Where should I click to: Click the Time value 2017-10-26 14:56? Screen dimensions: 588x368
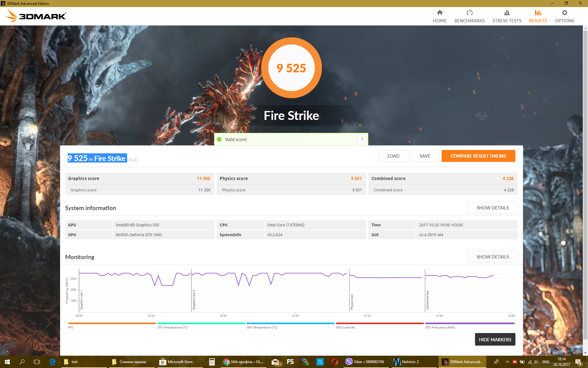click(441, 225)
